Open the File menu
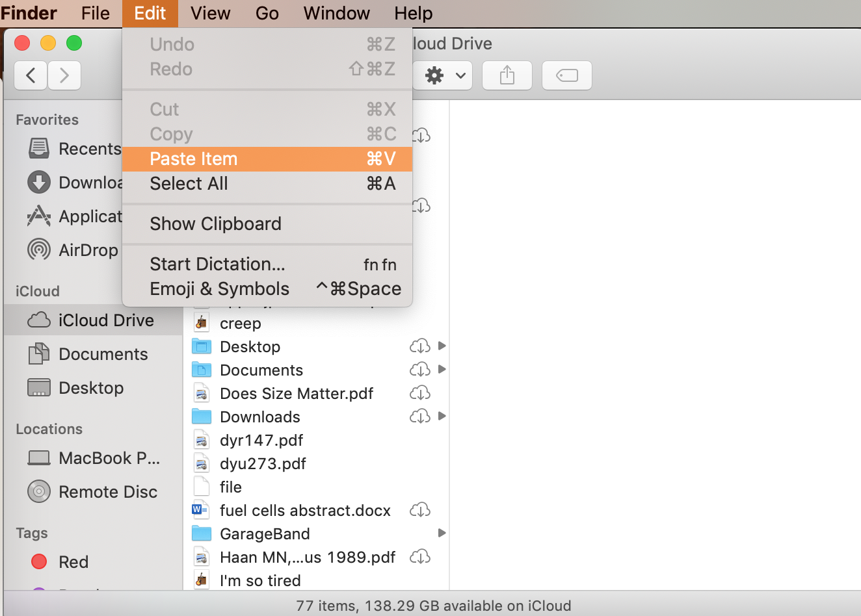861x616 pixels. point(96,13)
